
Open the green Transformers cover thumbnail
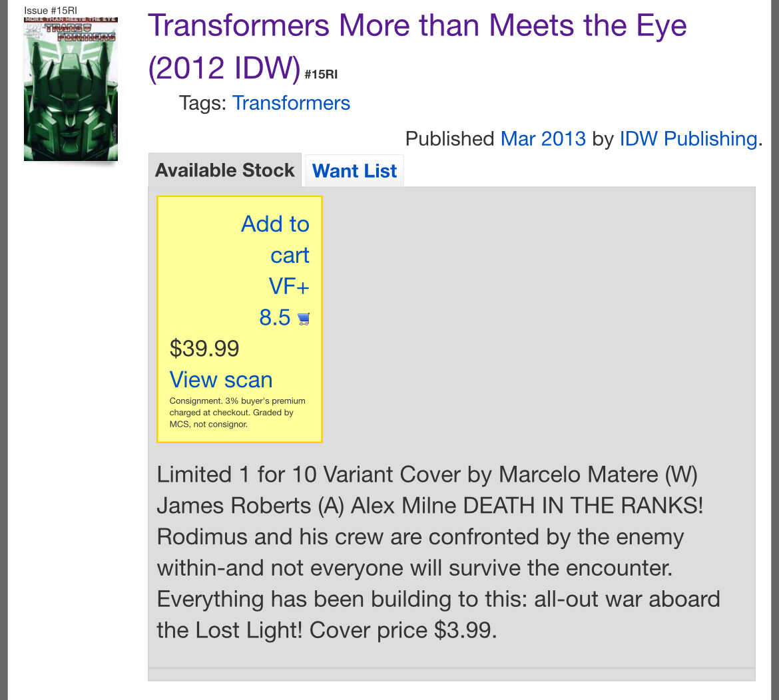point(71,89)
